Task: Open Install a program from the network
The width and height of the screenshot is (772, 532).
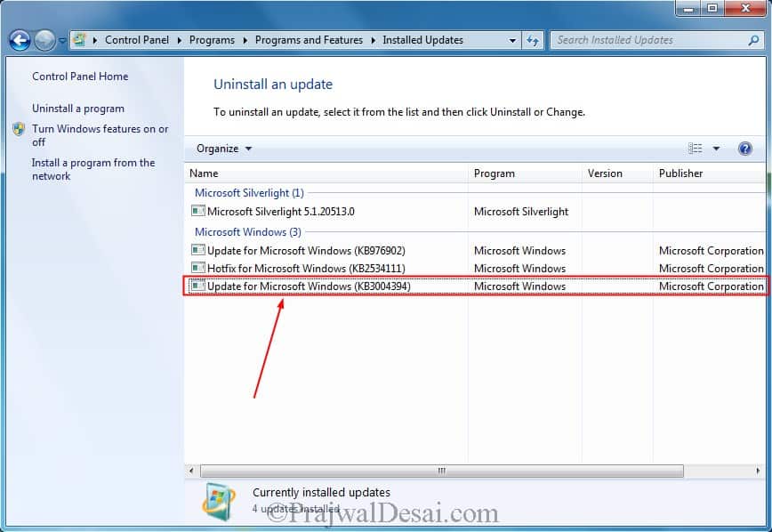Action: point(93,169)
